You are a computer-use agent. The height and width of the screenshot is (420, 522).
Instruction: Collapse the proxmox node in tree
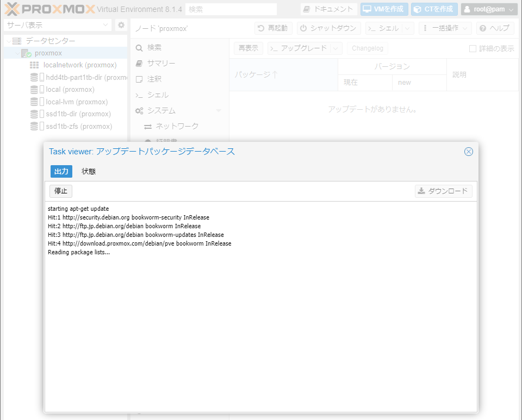pyautogui.click(x=17, y=53)
